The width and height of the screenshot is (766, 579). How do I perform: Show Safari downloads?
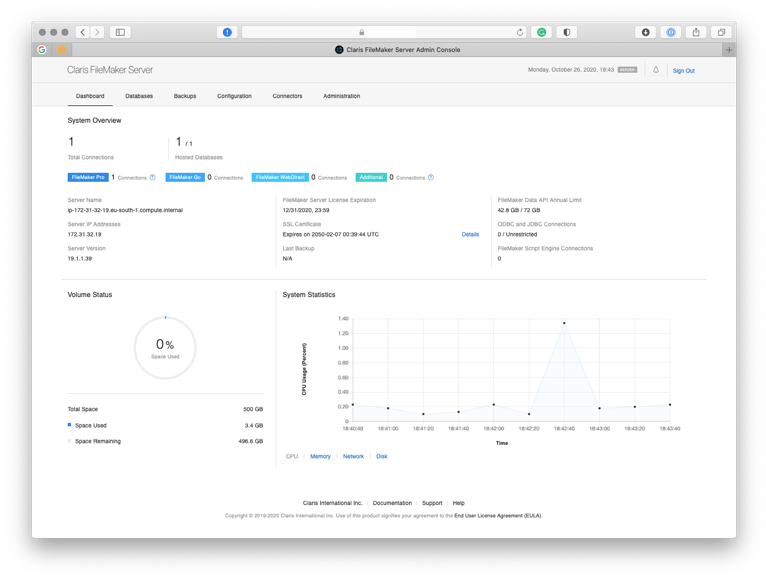[x=645, y=32]
